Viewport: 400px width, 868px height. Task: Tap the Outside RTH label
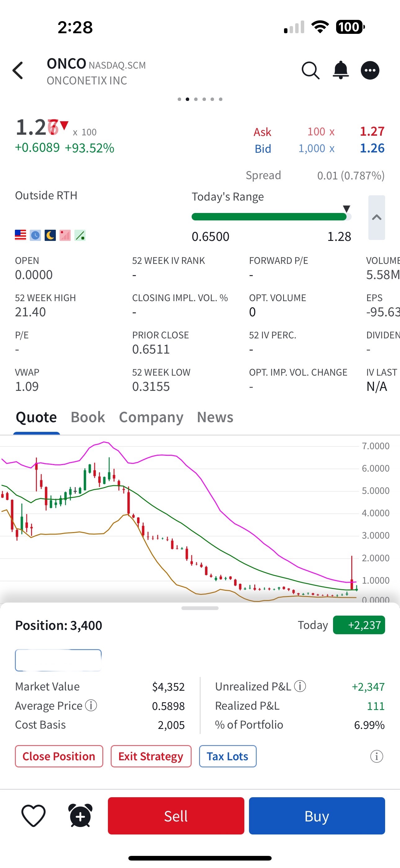(x=46, y=196)
